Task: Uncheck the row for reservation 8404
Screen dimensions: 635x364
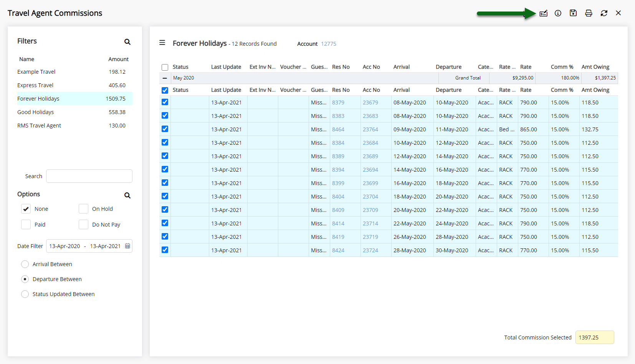Action: click(165, 196)
